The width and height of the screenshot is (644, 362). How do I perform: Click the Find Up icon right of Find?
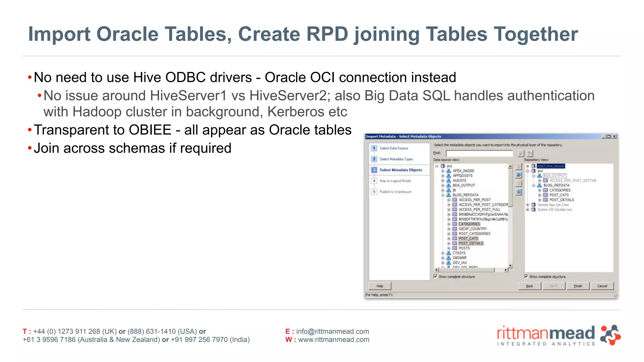click(530, 153)
